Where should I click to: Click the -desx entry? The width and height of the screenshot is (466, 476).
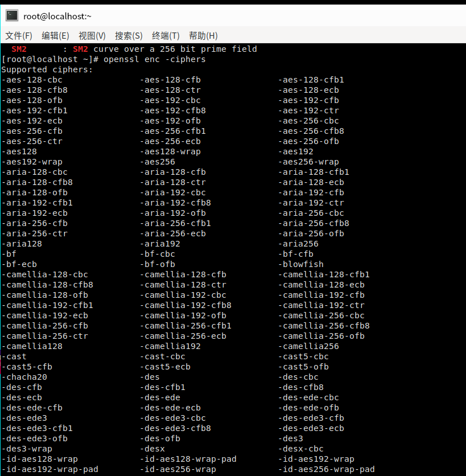coord(152,449)
